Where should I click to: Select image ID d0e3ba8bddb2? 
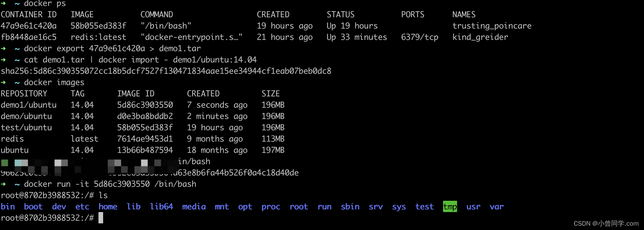pyautogui.click(x=145, y=116)
